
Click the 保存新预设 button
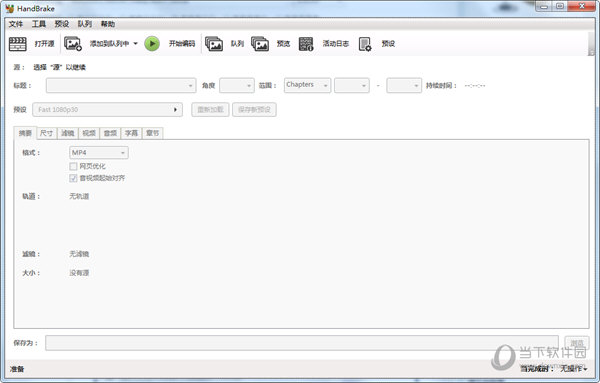click(x=254, y=109)
